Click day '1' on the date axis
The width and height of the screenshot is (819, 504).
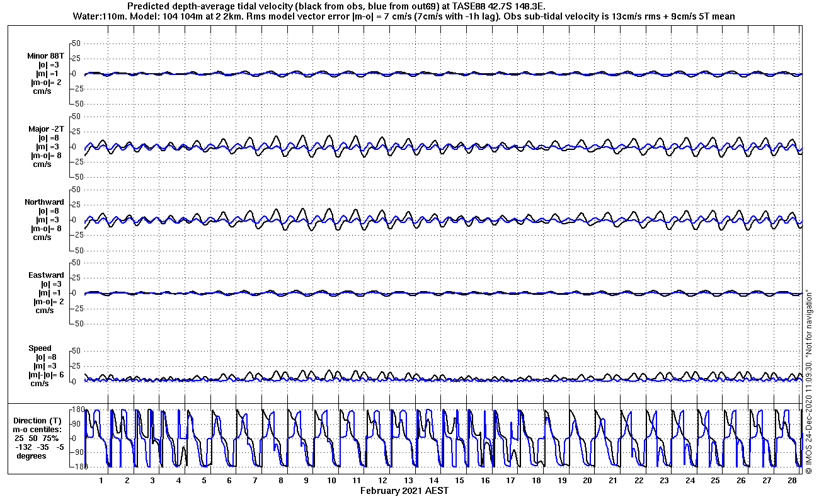point(101,480)
